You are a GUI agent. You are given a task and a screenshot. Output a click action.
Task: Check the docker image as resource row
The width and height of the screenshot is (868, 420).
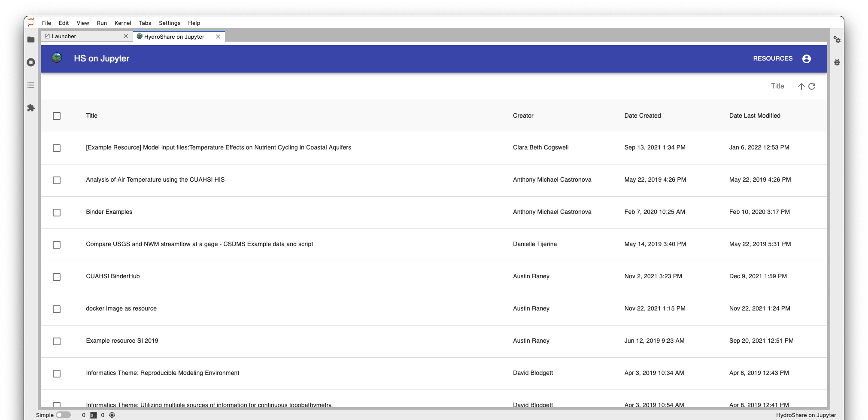57,309
